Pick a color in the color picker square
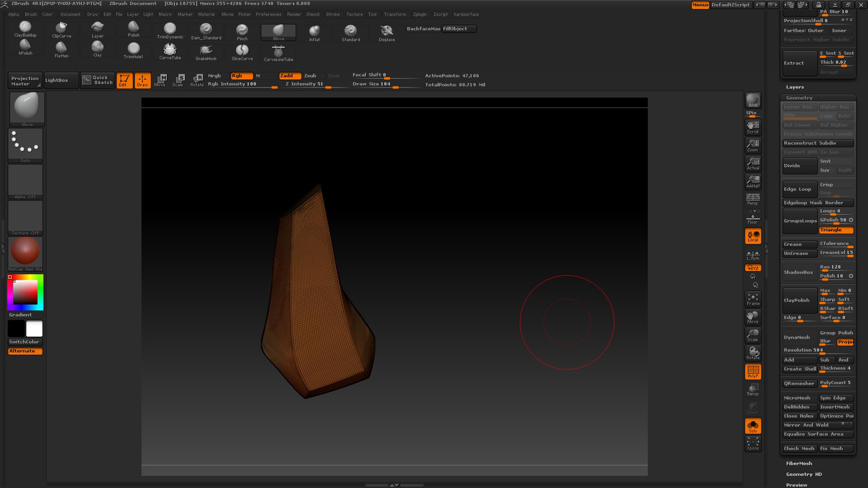 coord(25,292)
